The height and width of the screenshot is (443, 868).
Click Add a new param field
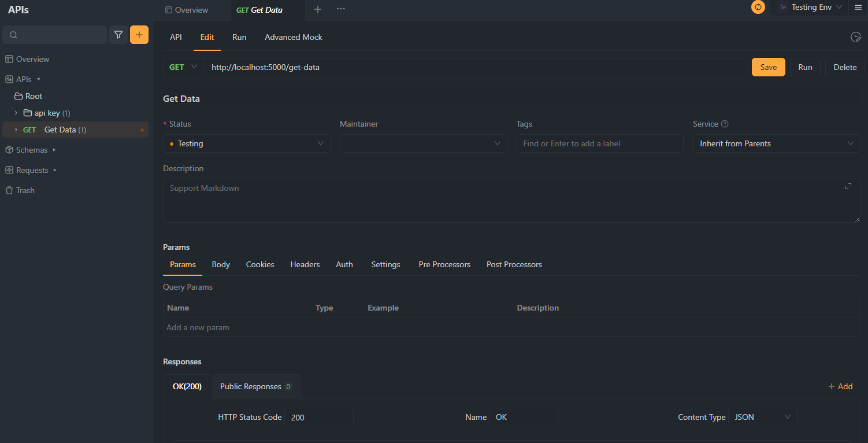511,327
